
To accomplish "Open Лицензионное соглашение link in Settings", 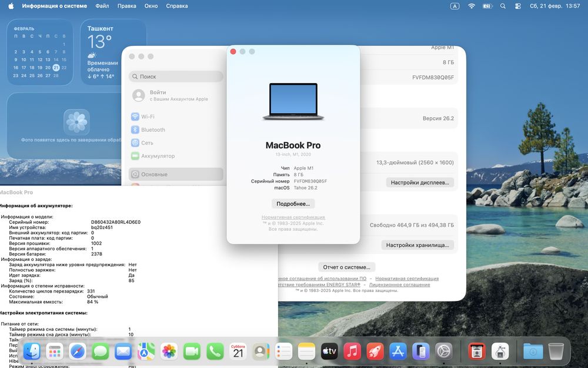I will (399, 284).
